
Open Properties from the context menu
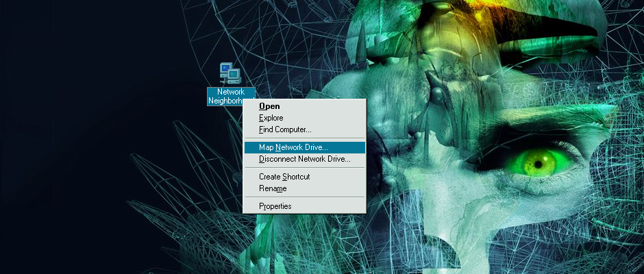[x=304, y=206]
